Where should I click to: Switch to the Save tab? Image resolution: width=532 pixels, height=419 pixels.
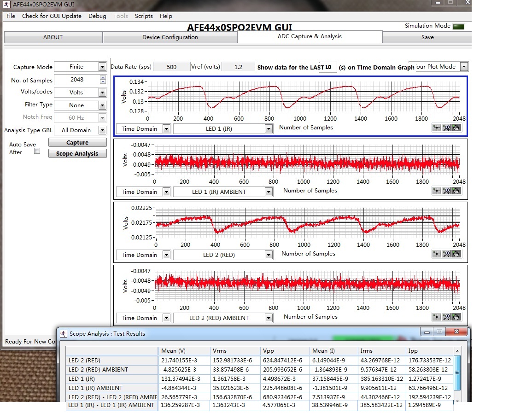pos(427,37)
